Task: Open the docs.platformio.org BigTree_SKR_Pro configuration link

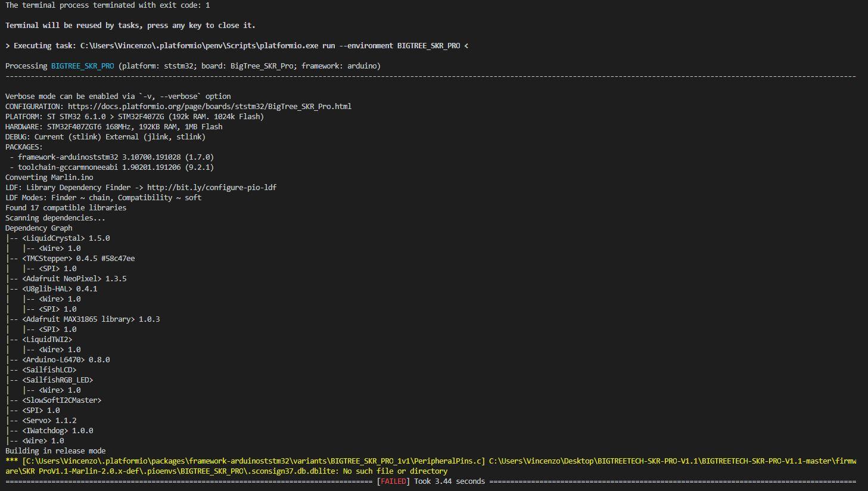Action: (209, 106)
